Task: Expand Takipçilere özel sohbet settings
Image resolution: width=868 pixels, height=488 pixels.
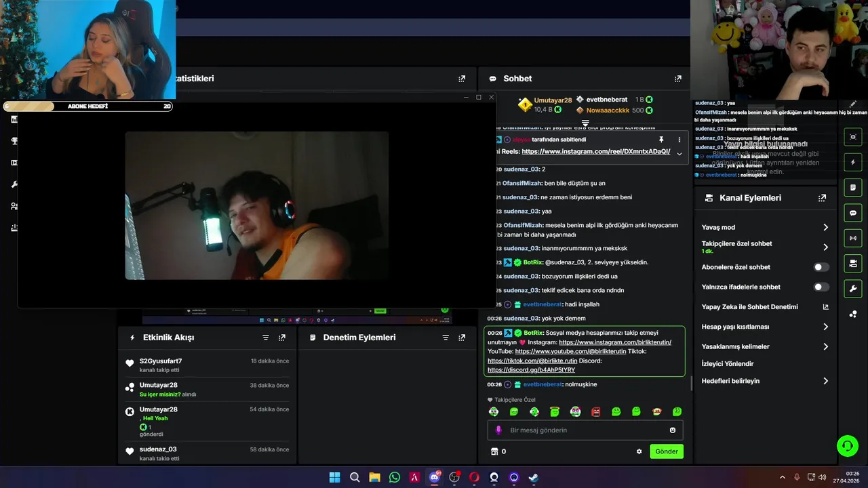Action: pos(825,247)
